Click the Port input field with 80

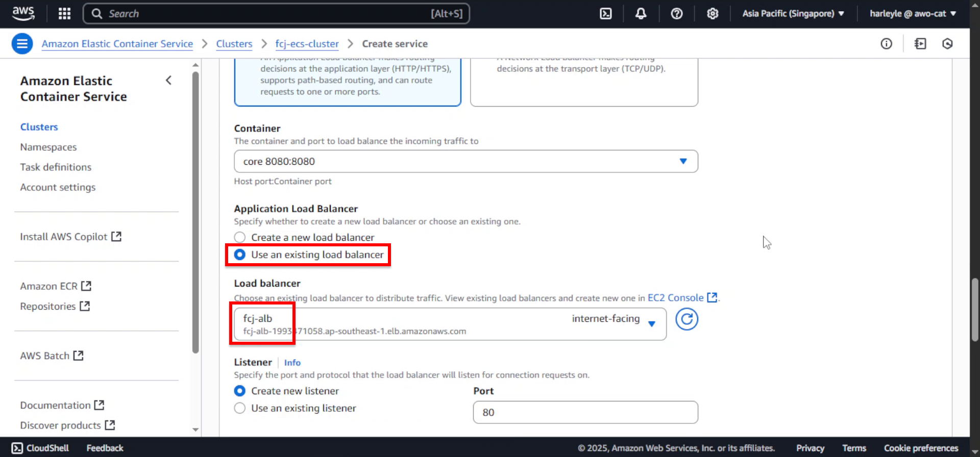pos(585,412)
